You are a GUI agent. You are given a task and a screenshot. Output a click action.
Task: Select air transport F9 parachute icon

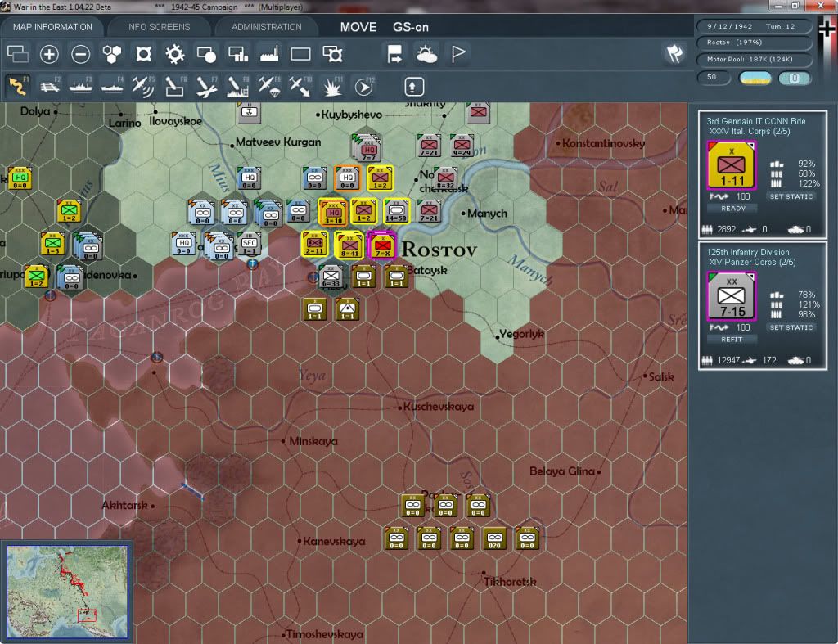tap(268, 86)
